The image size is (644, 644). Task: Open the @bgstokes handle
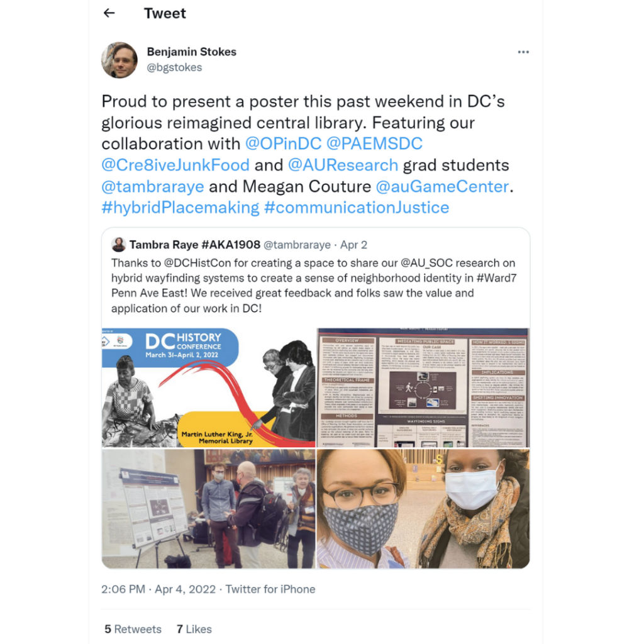pos(175,67)
